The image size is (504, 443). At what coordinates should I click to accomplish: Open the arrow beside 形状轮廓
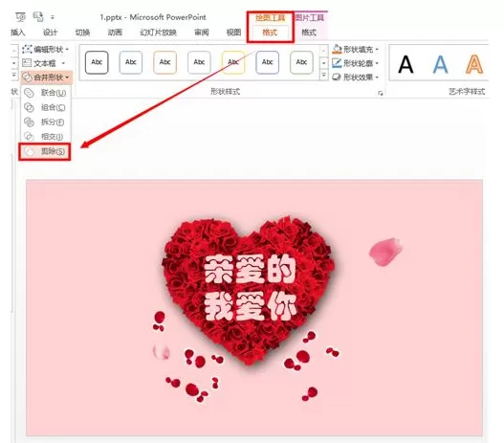click(377, 63)
